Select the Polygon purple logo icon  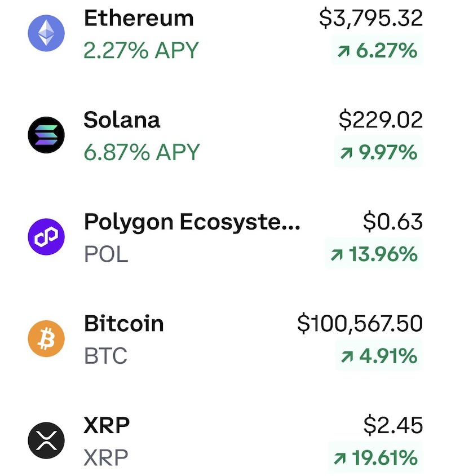[46, 237]
